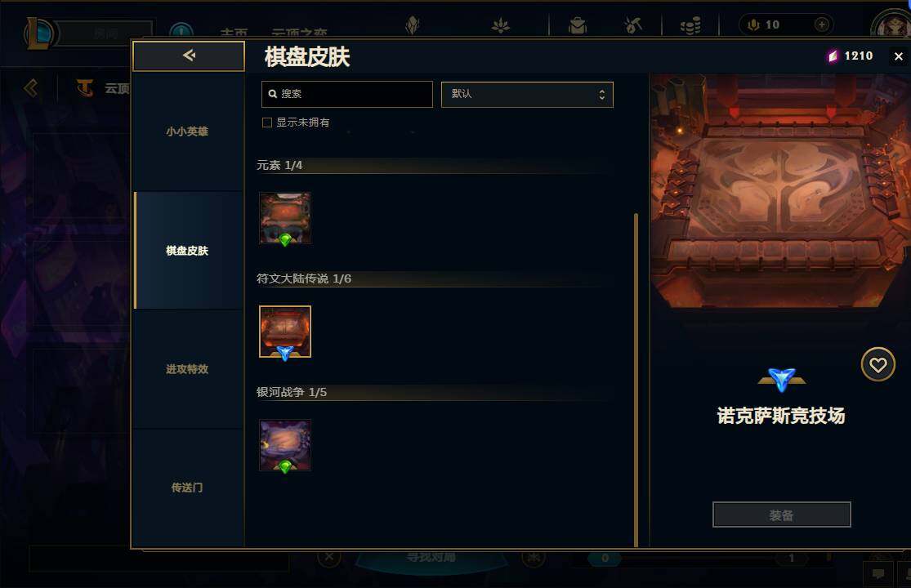
Task: Enable the 显示未拥有 checkbox
Action: (x=267, y=122)
